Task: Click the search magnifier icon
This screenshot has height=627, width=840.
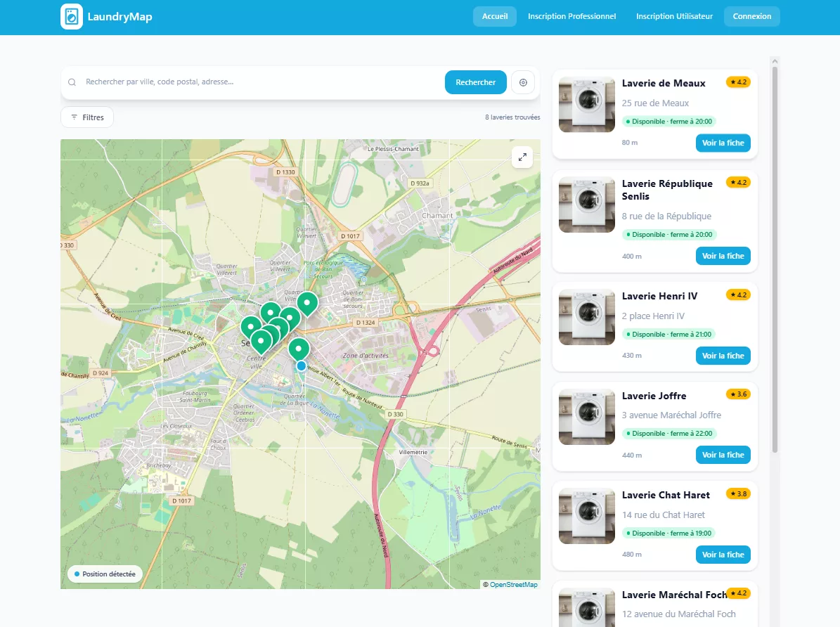Action: (72, 82)
